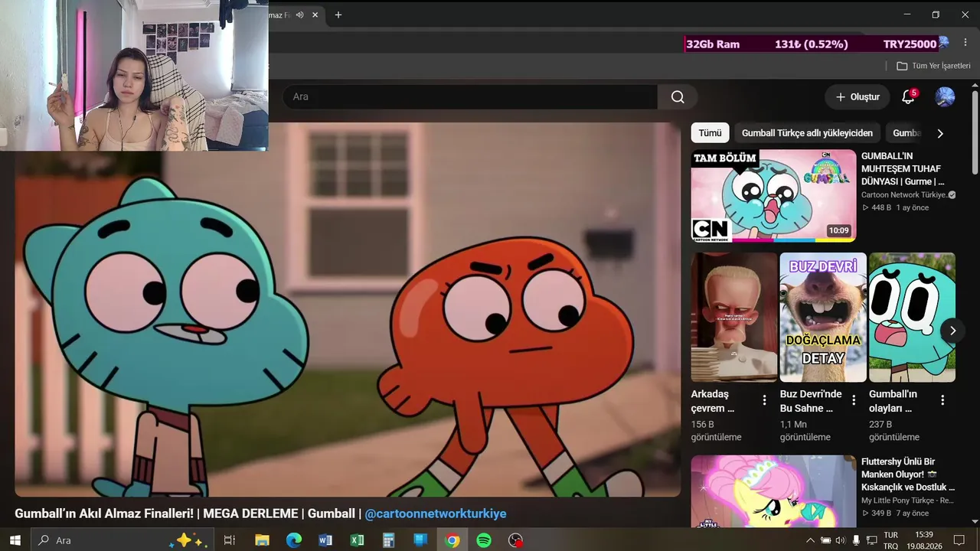This screenshot has width=980, height=551.
Task: Show hidden system tray icons
Action: click(811, 540)
